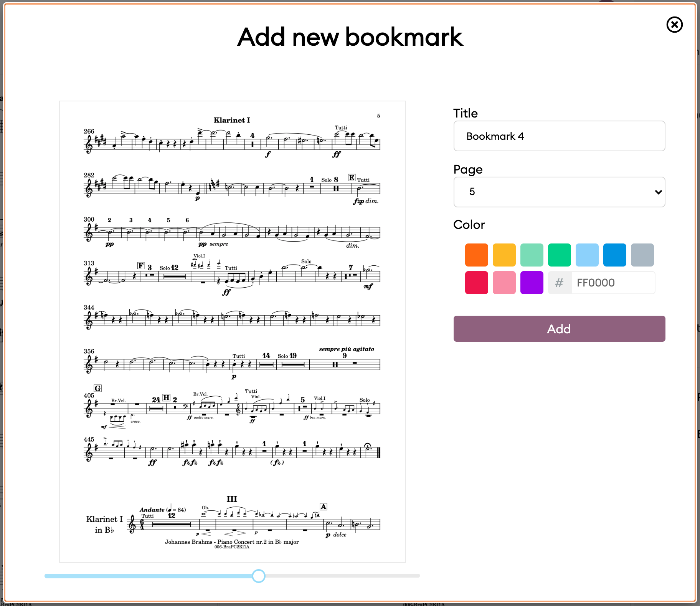Open the Page number dropdown
The image size is (700, 606).
pyautogui.click(x=559, y=192)
